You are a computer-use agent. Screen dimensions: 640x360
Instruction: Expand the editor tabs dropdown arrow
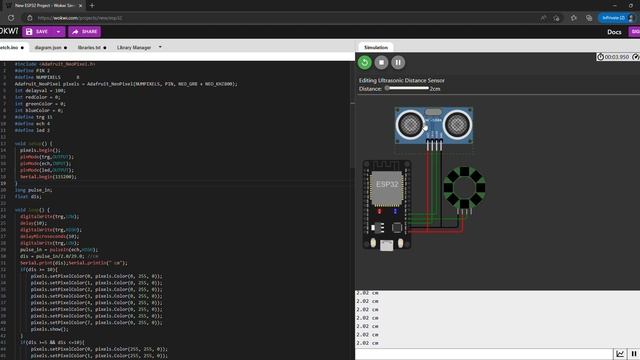click(x=160, y=47)
